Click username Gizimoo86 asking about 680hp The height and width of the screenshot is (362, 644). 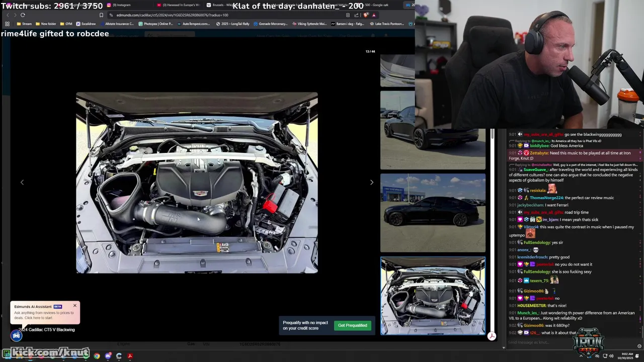(x=533, y=325)
